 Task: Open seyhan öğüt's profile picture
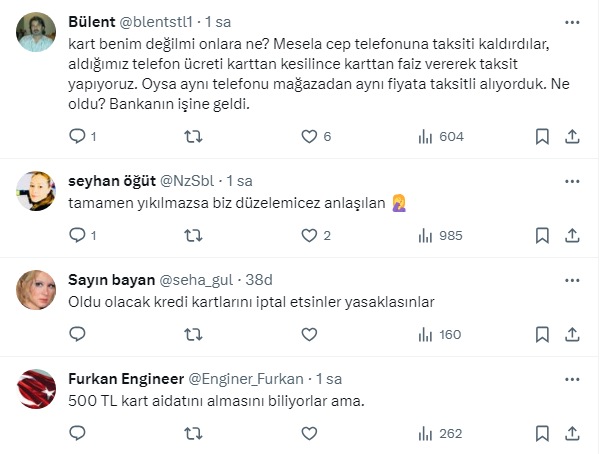pos(38,190)
